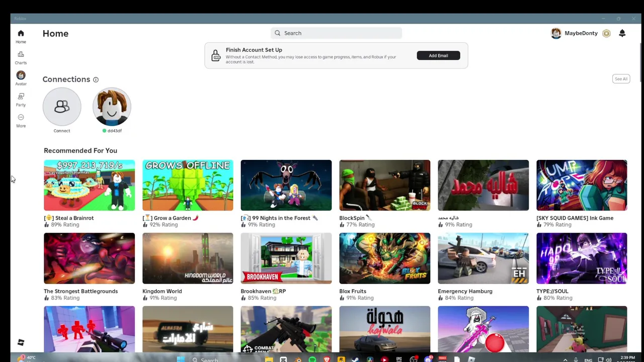Viewport: 644px width, 362px height.
Task: Click the thumbs-up icon beside 80% Rating
Action: click(x=539, y=298)
